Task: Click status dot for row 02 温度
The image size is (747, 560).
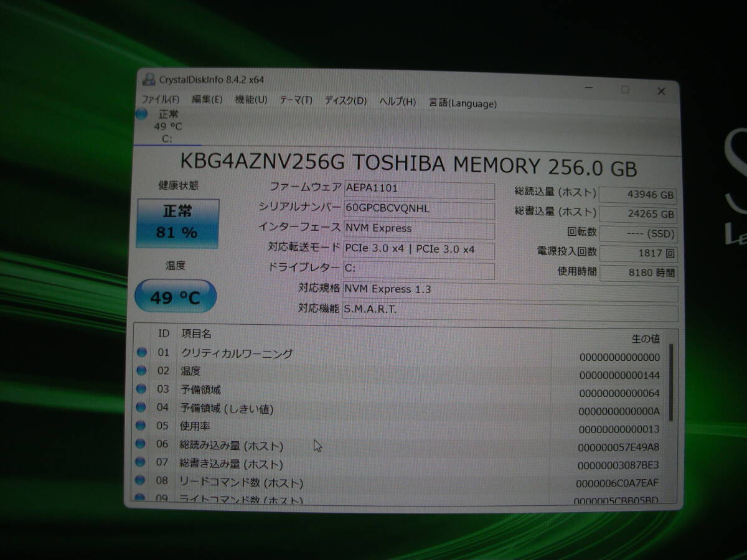Action: coord(142,371)
